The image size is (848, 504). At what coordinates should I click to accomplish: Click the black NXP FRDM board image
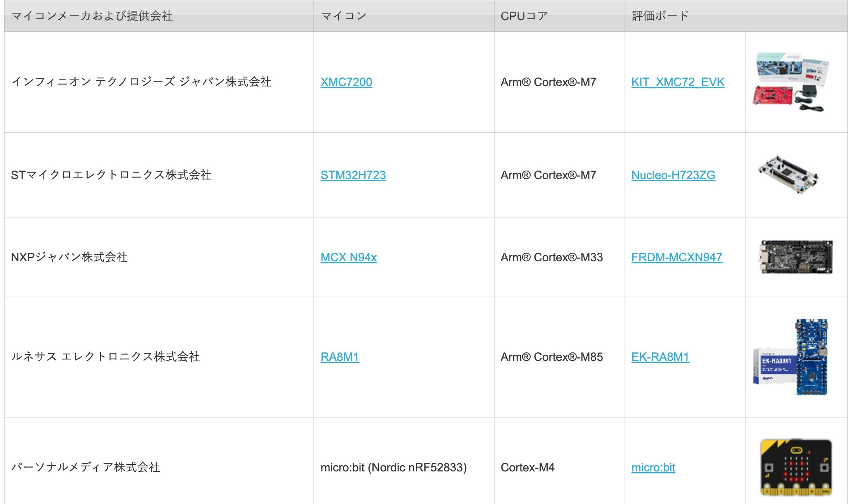click(x=795, y=257)
